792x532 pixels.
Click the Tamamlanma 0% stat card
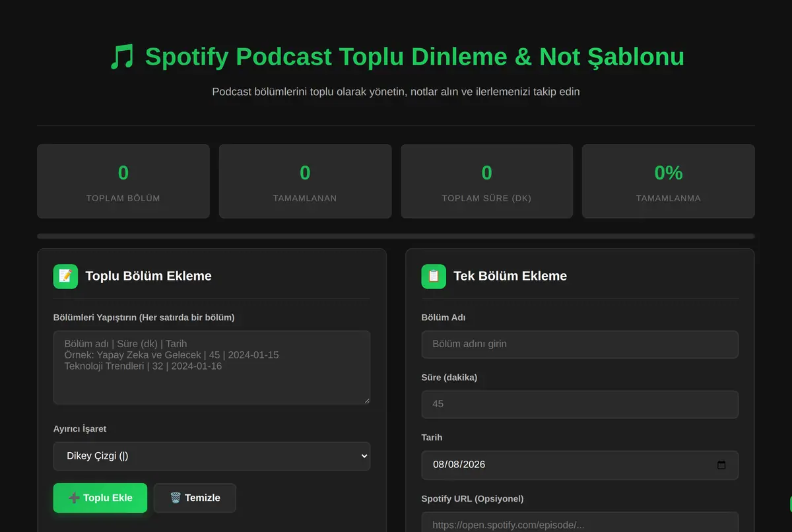point(669,182)
